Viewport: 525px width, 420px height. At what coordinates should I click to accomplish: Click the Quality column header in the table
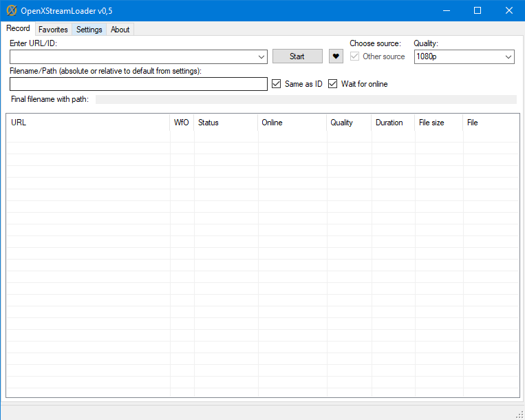click(349, 123)
